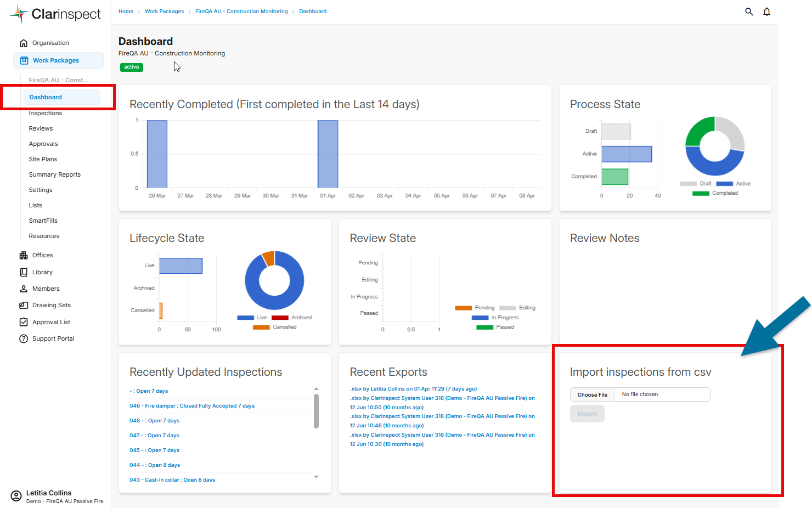This screenshot has height=508, width=812.
Task: Click the Drawing Sets icon
Action: [24, 305]
